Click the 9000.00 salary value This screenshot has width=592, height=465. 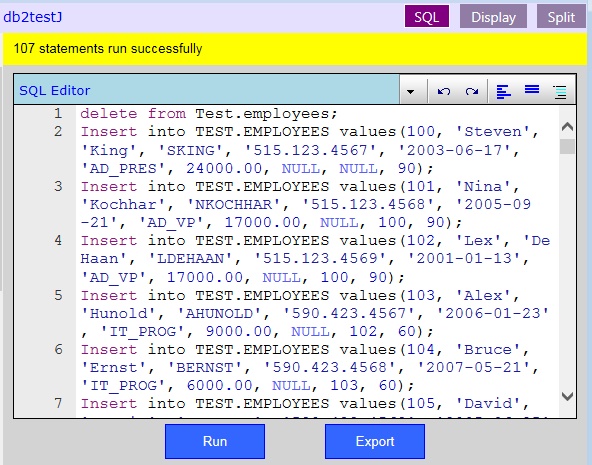[238, 331]
